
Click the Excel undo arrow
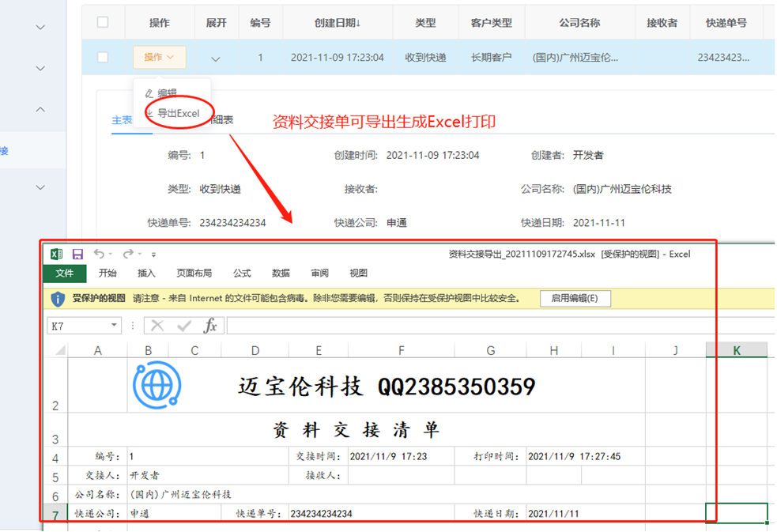coord(99,254)
